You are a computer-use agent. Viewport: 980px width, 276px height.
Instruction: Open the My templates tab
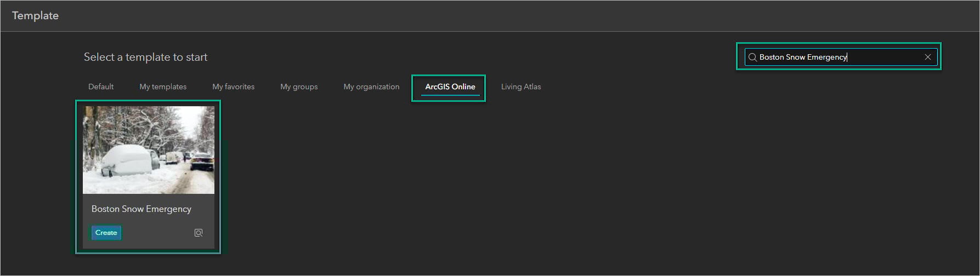(x=163, y=87)
